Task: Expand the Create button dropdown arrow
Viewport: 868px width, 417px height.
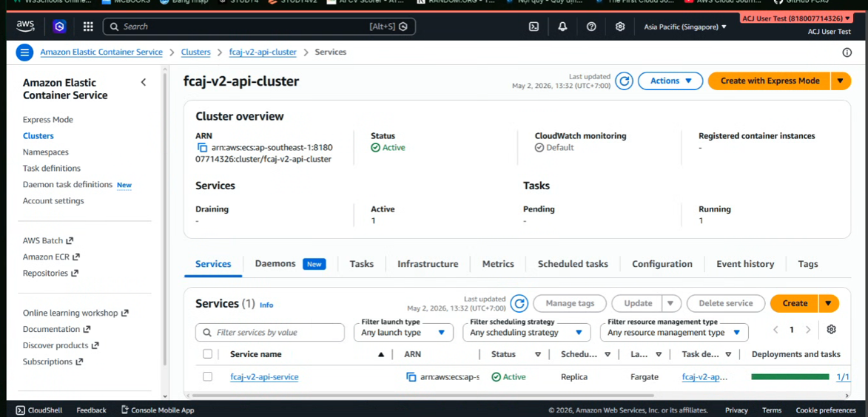Action: [829, 303]
